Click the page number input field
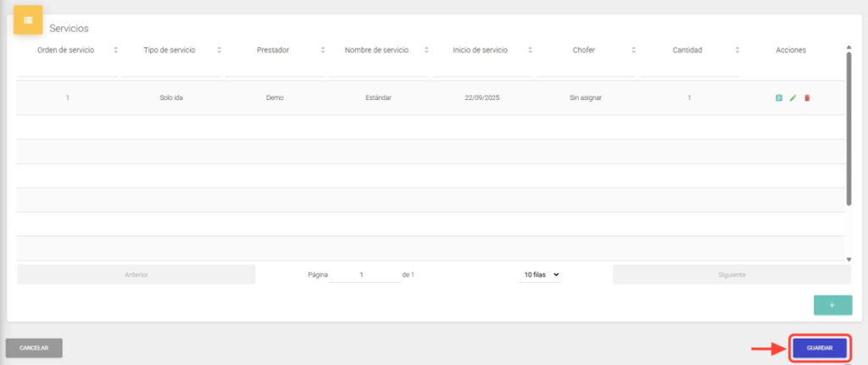The image size is (868, 365). point(364,275)
